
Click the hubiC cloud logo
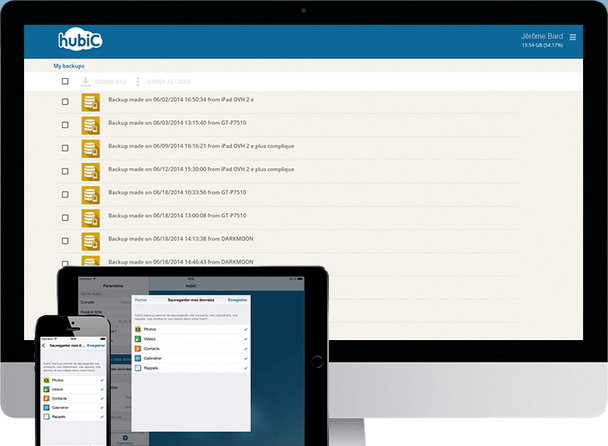[81, 41]
